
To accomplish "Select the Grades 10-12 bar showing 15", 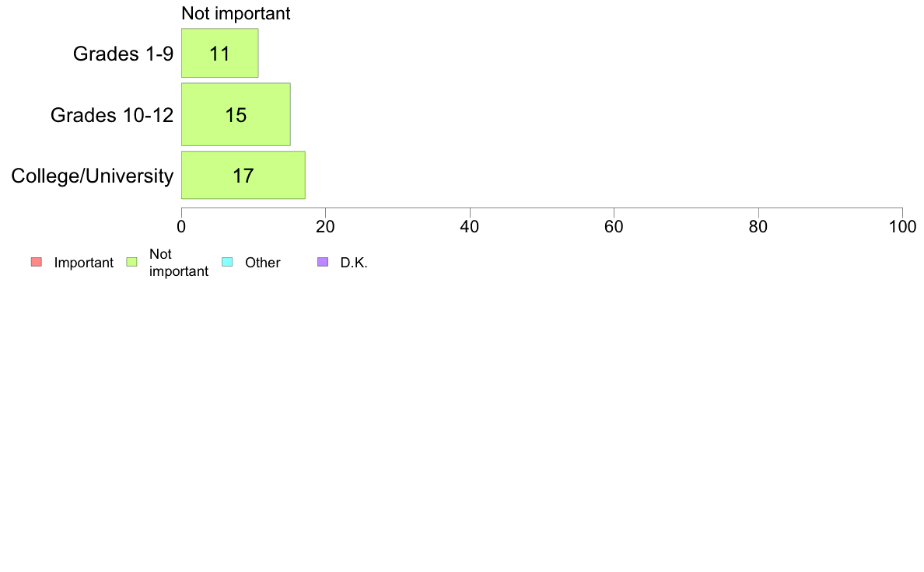I will pos(236,114).
